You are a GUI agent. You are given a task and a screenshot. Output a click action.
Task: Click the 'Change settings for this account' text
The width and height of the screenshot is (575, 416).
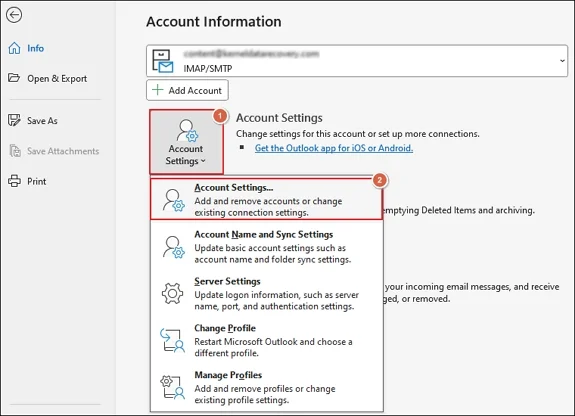358,134
